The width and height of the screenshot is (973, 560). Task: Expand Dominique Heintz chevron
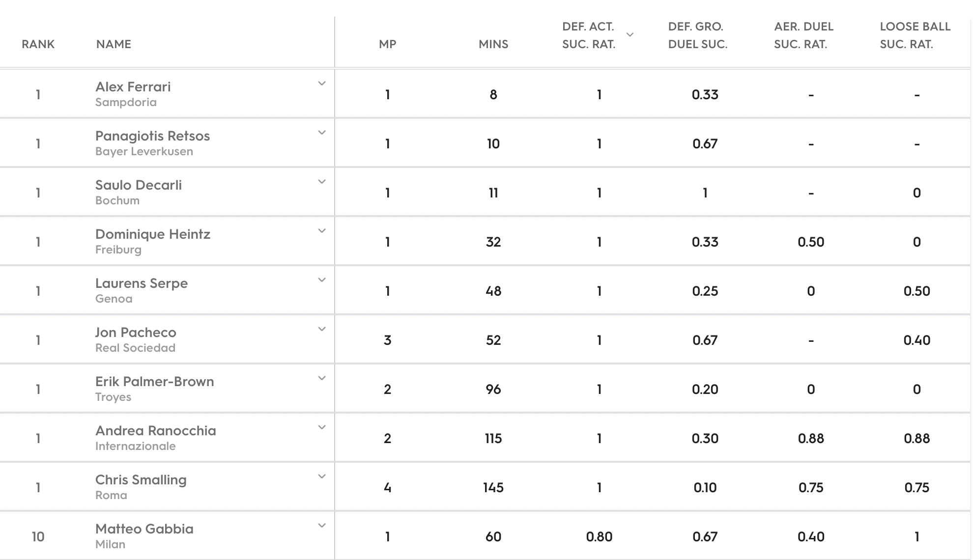click(322, 231)
